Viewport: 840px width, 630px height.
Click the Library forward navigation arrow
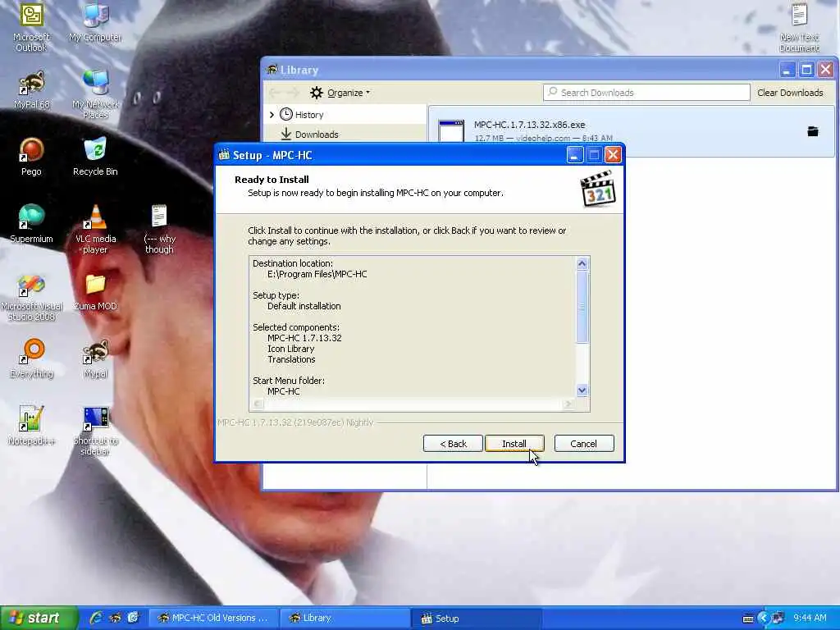pyautogui.click(x=293, y=93)
